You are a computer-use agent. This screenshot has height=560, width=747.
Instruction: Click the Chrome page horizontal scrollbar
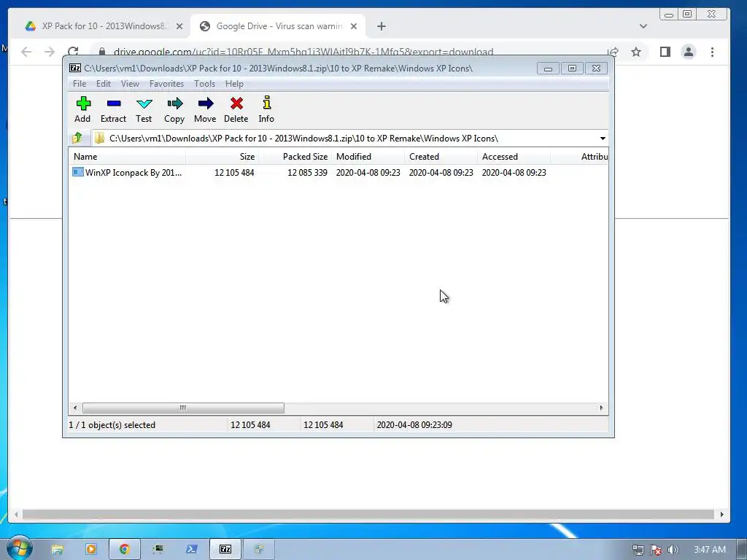368,514
